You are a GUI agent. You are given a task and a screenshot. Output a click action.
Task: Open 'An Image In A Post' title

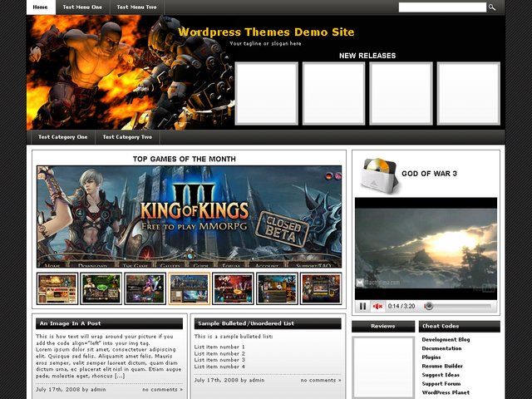(x=70, y=323)
